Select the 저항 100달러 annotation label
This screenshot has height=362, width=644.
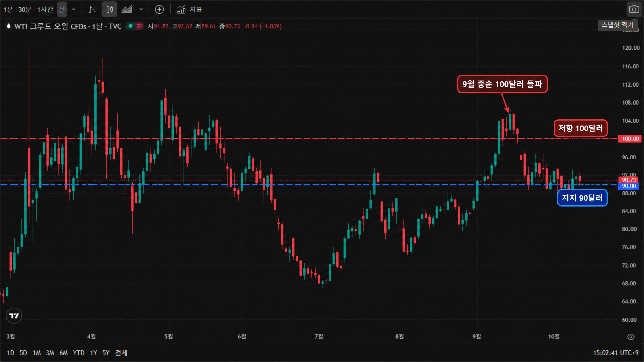click(580, 128)
